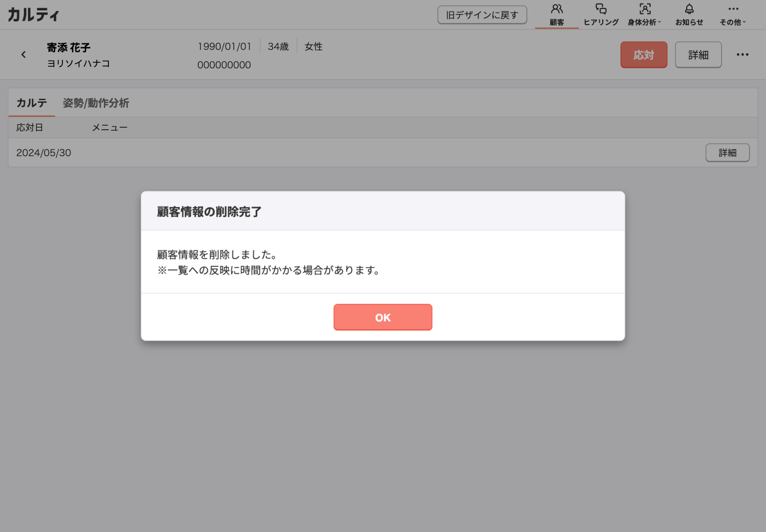
Task: Open the three-dot customer options menu
Action: [743, 54]
